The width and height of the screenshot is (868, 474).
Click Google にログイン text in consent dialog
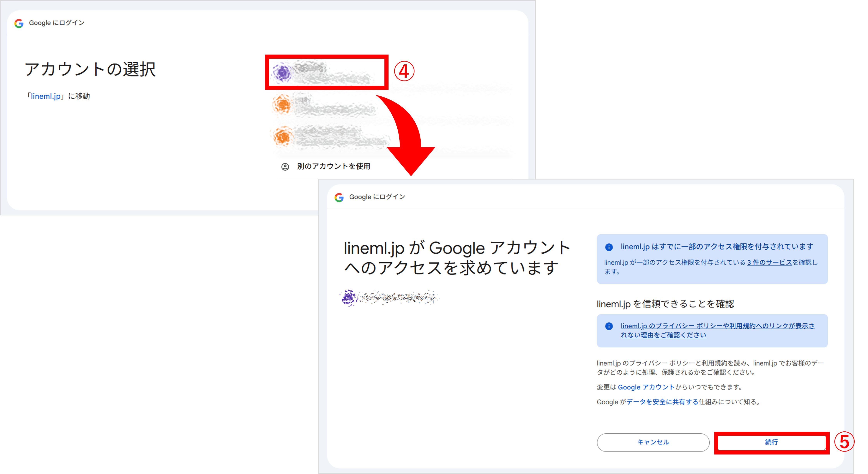click(377, 197)
